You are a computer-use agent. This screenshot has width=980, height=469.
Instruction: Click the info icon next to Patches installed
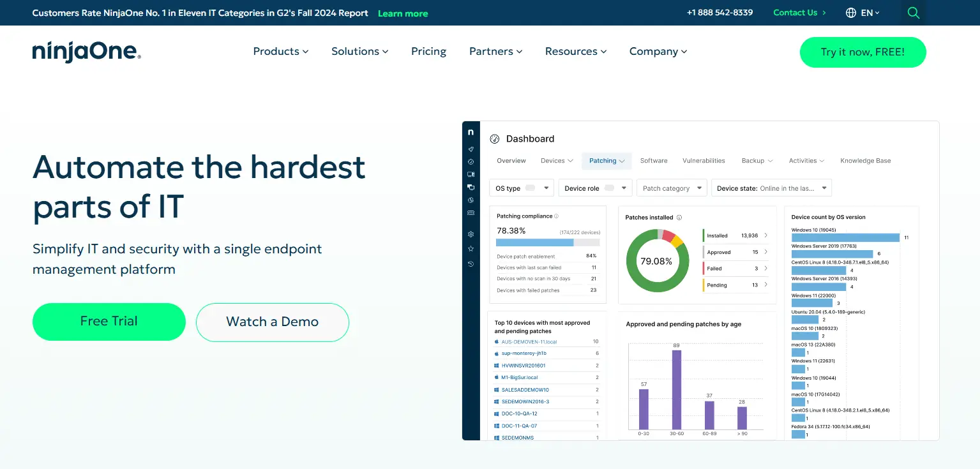point(679,218)
